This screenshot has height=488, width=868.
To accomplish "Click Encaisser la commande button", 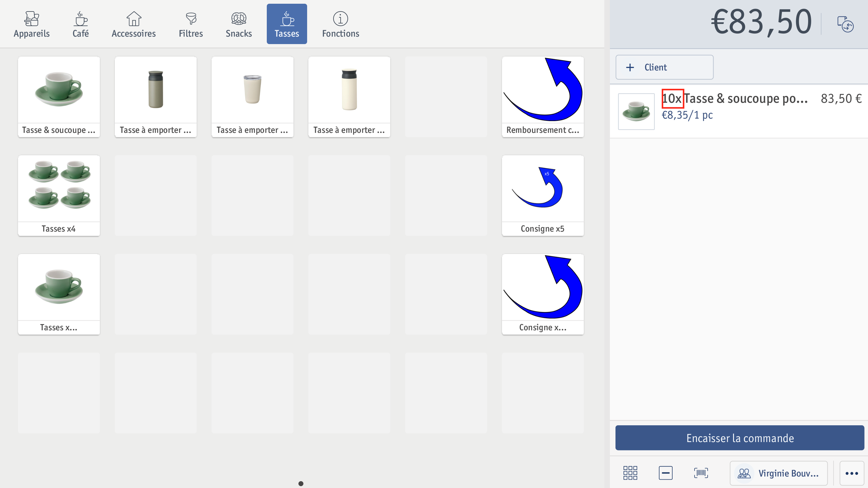I will (740, 438).
